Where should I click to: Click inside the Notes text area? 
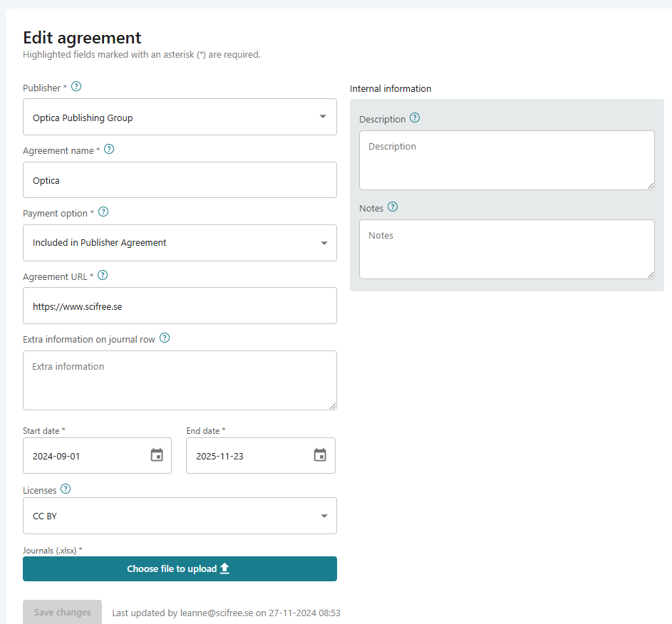click(x=506, y=248)
